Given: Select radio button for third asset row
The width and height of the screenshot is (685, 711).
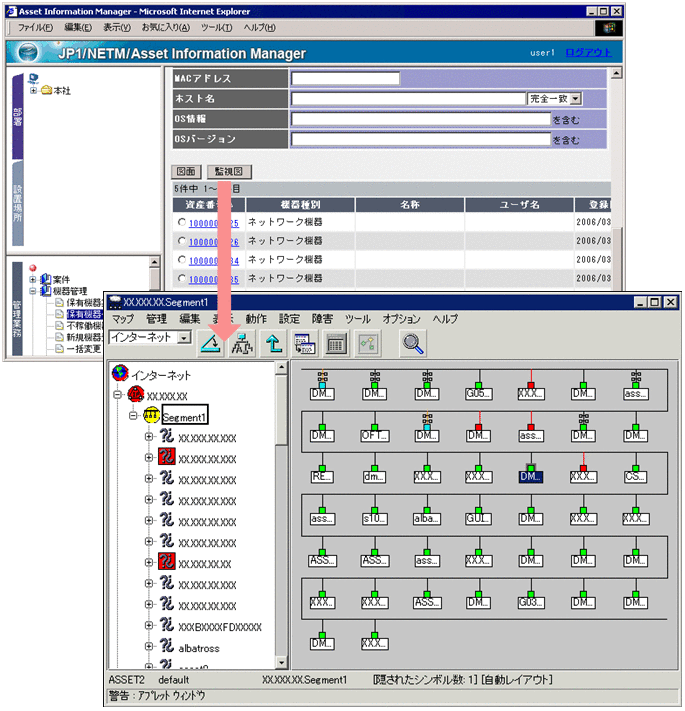Looking at the screenshot, I should coord(182,260).
